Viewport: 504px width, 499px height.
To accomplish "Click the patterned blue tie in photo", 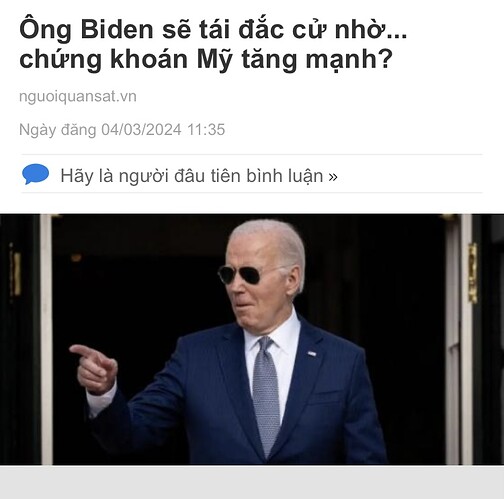I will [266, 394].
